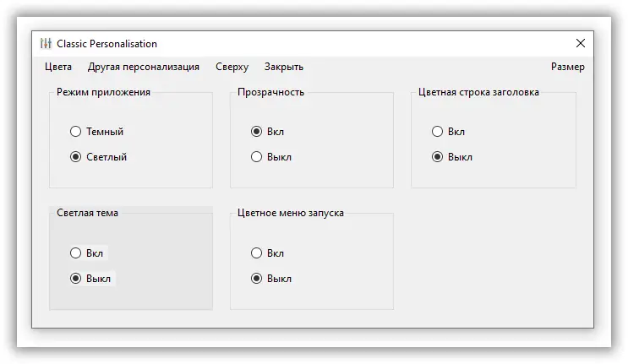
Task: Click the Светлая тема group label
Action: 88,213
